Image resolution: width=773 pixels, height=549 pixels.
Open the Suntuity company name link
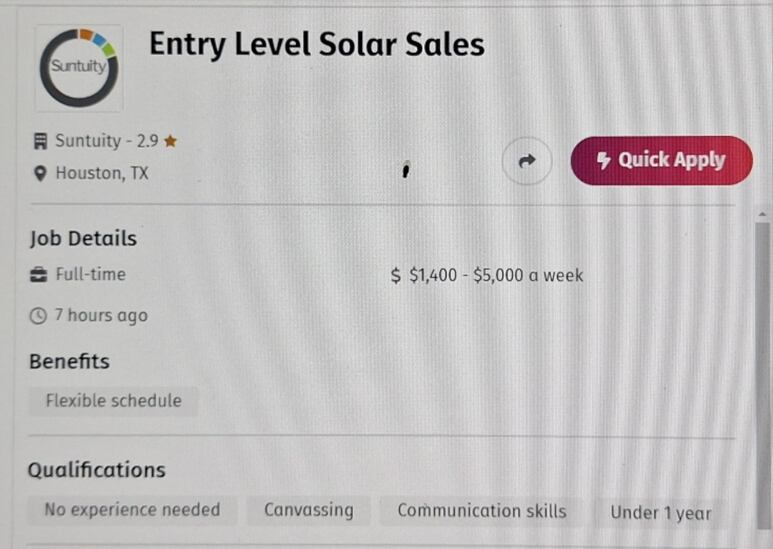point(88,141)
